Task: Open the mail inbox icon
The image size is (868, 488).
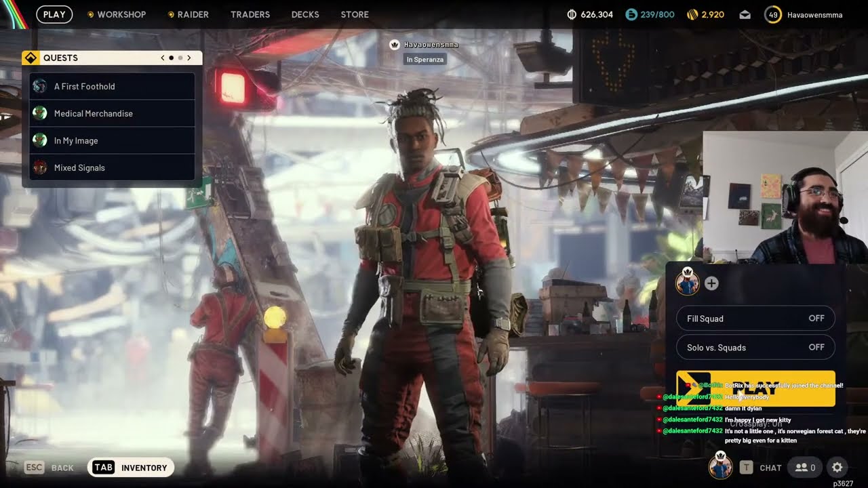Action: coord(745,14)
